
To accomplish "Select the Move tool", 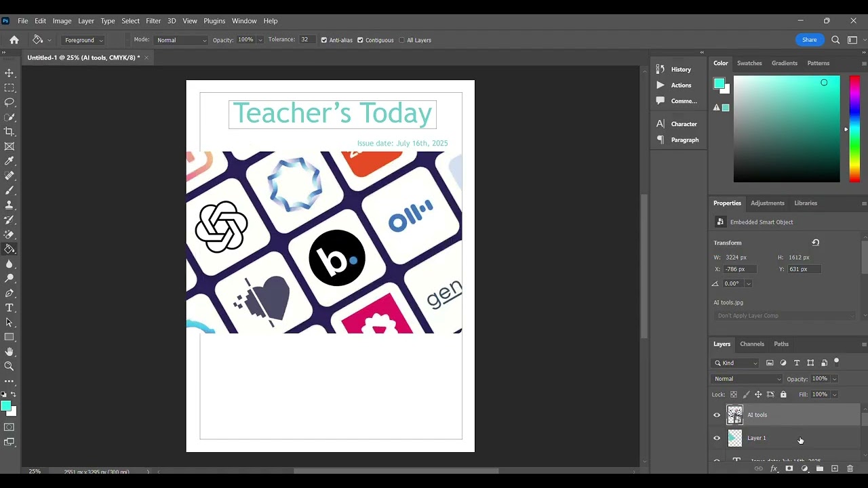I will (9, 73).
